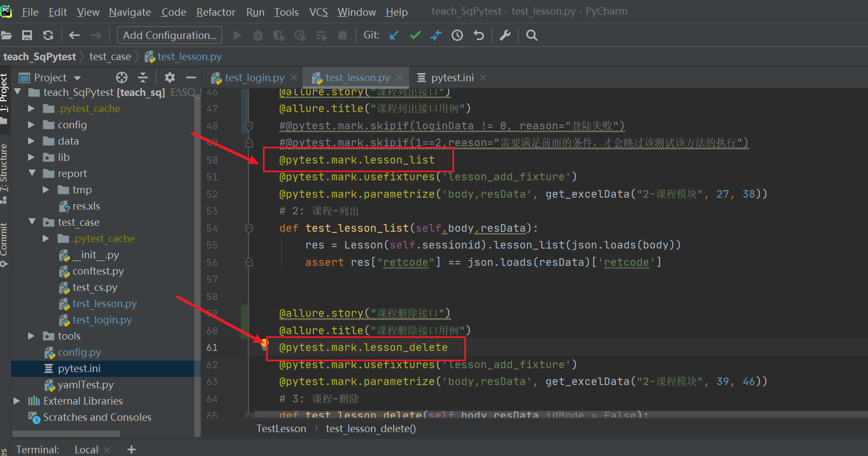Click TestLesson in the editor breadcrumb
This screenshot has height=456, width=868.
[x=281, y=429]
